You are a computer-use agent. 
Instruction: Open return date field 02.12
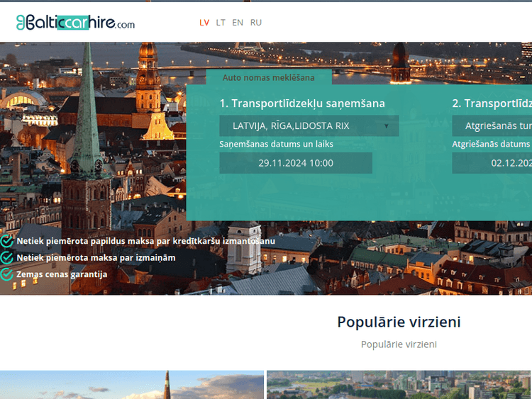pyautogui.click(x=492, y=163)
